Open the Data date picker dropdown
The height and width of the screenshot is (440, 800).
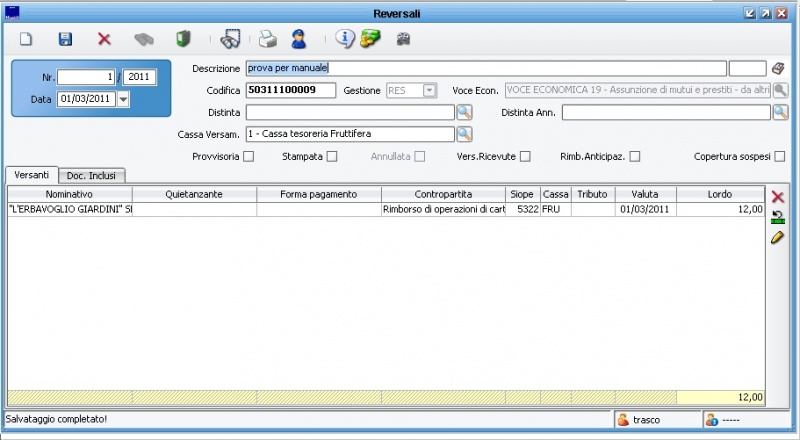pyautogui.click(x=123, y=99)
